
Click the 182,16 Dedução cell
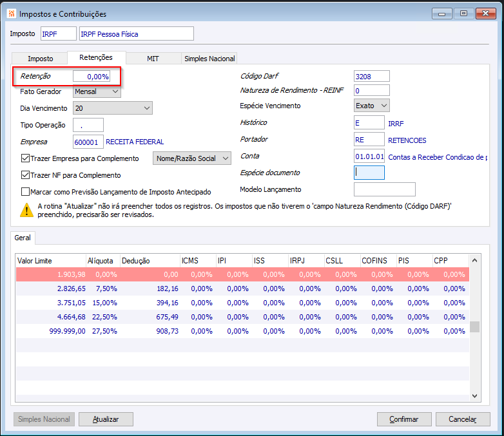click(x=150, y=289)
